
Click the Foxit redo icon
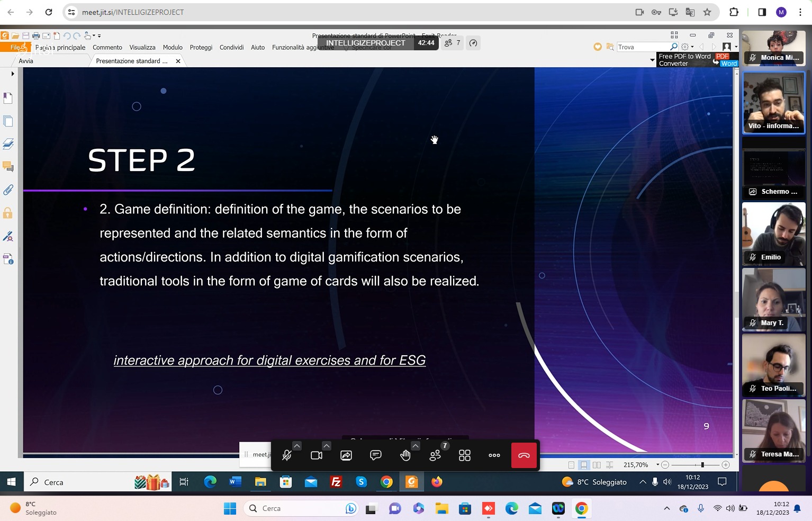pos(77,35)
